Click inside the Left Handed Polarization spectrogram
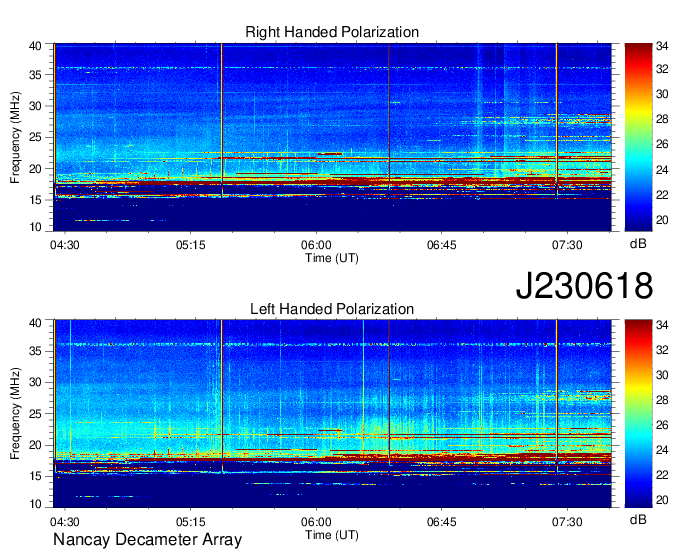This screenshot has width=680, height=552. [x=332, y=414]
